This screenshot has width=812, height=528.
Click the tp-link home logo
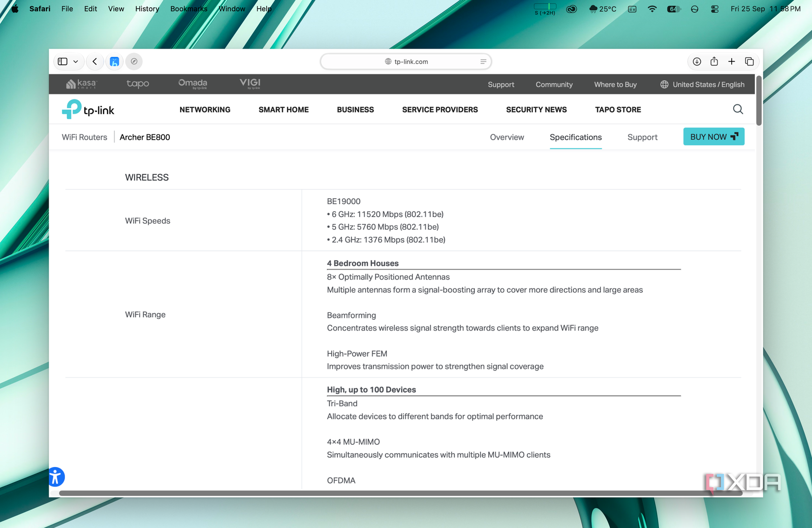(88, 109)
